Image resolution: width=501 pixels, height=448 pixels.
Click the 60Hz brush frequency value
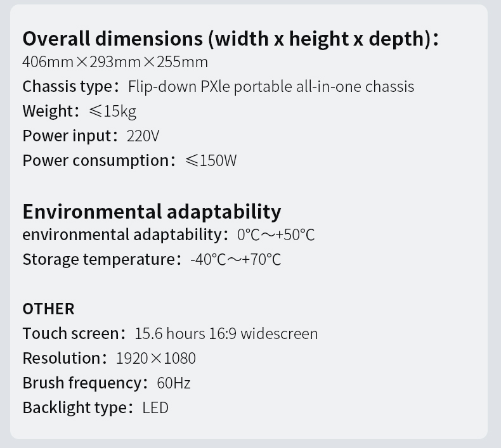point(173,383)
